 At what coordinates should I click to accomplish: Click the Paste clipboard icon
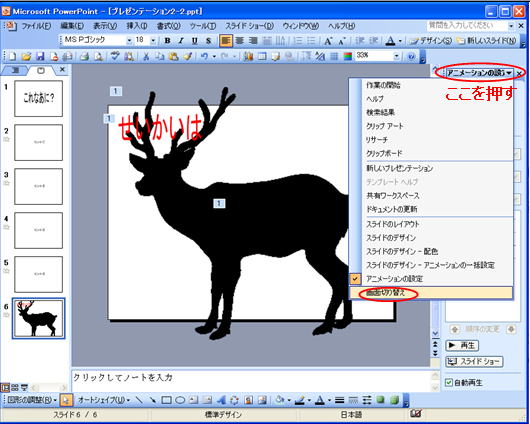click(x=174, y=56)
